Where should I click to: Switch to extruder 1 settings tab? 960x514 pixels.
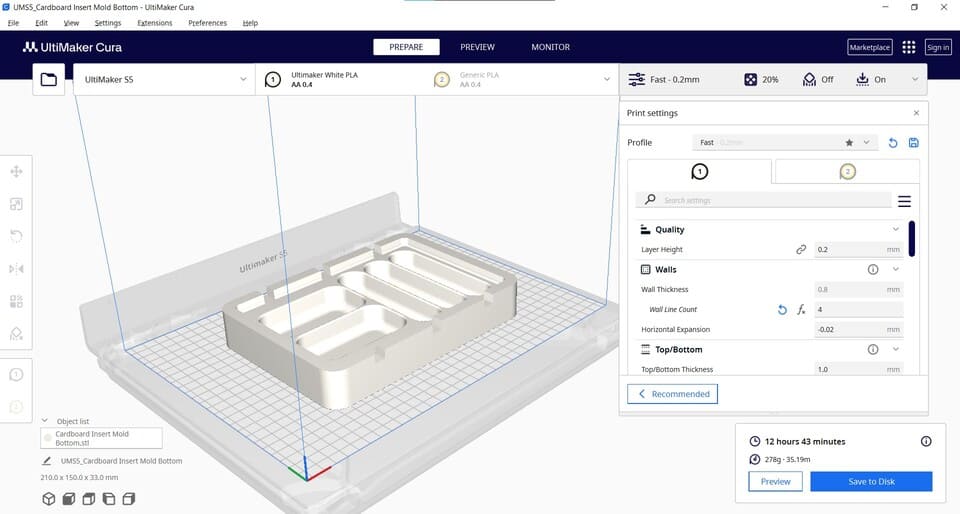pyautogui.click(x=700, y=171)
